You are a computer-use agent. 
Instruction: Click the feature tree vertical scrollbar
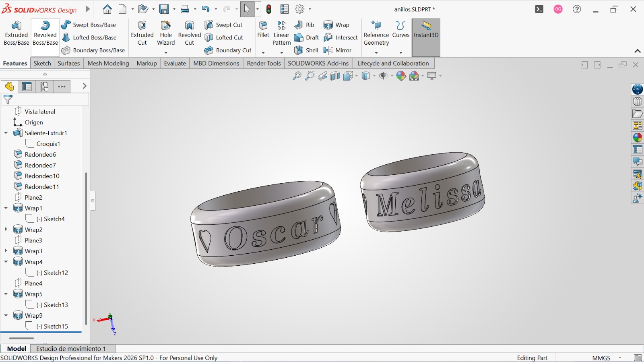click(86, 248)
